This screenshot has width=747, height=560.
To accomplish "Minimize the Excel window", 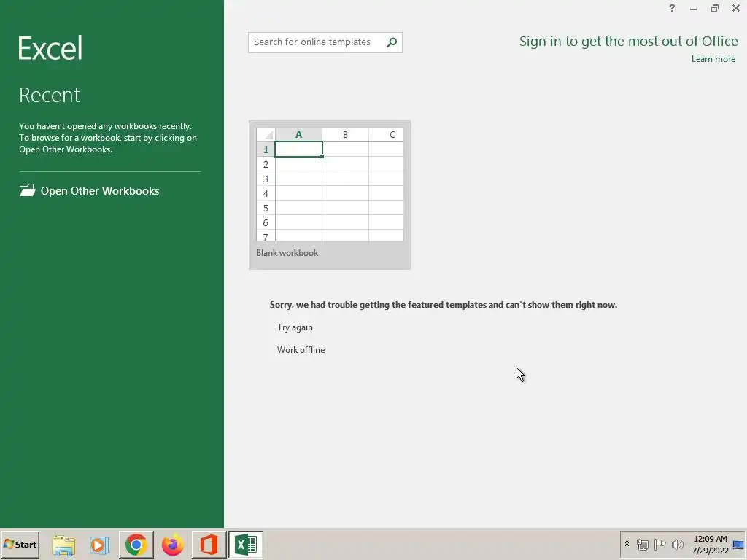I will pyautogui.click(x=693, y=8).
